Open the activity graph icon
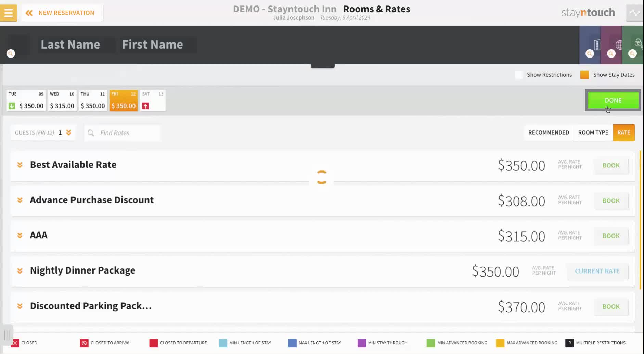 coord(635,13)
